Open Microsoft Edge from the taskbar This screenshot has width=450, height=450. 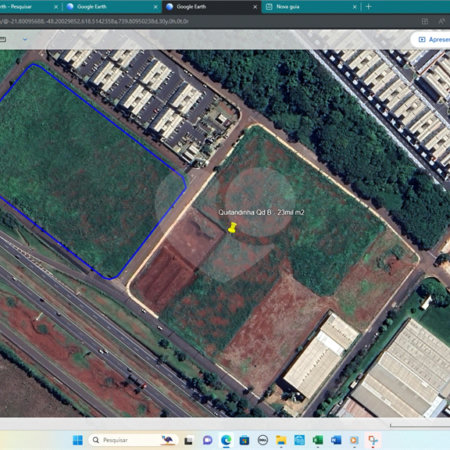coord(226,440)
